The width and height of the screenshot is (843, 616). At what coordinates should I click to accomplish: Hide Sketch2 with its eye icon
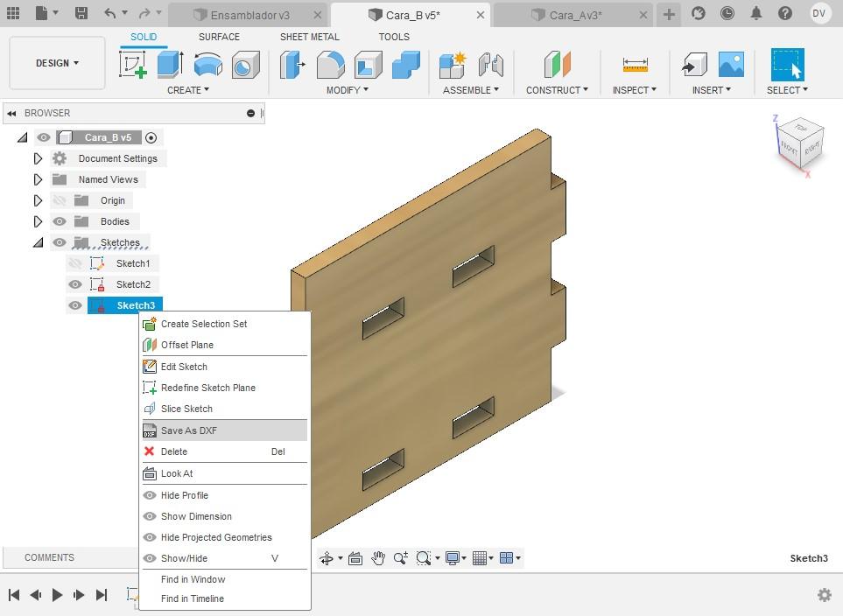[x=75, y=284]
